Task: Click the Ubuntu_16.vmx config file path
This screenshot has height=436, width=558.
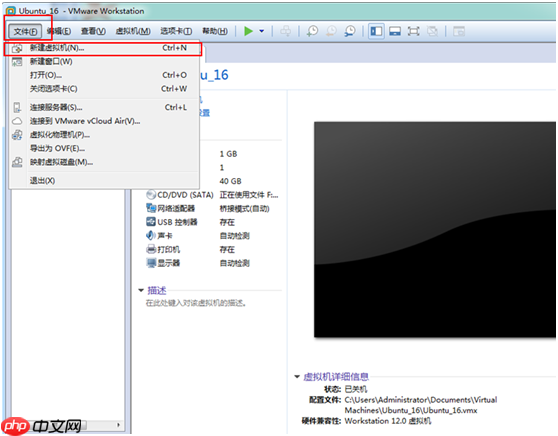Action: [421, 405]
